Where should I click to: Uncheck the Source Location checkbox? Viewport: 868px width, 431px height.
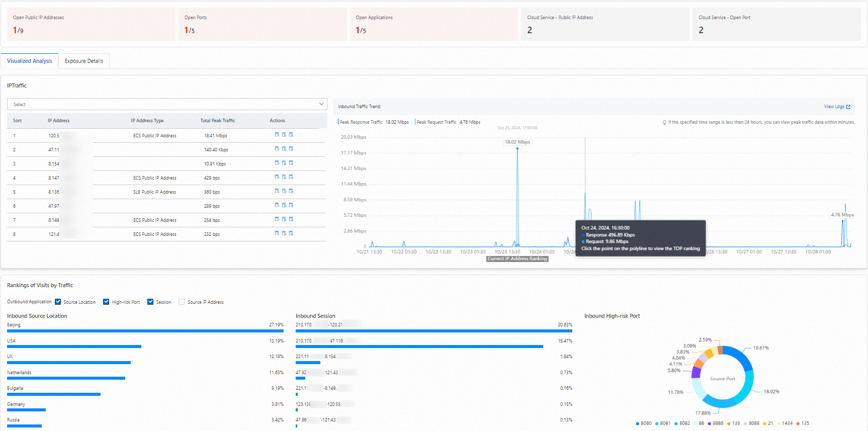pyautogui.click(x=58, y=302)
